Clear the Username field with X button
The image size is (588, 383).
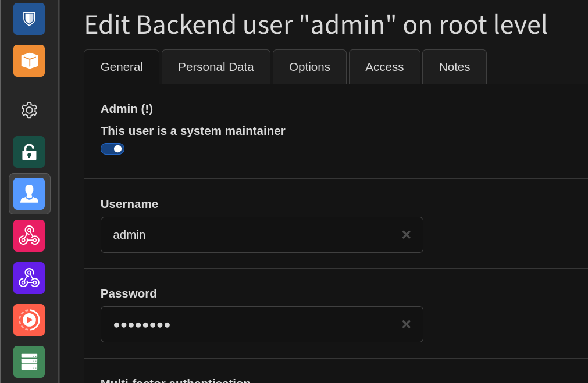tap(406, 235)
